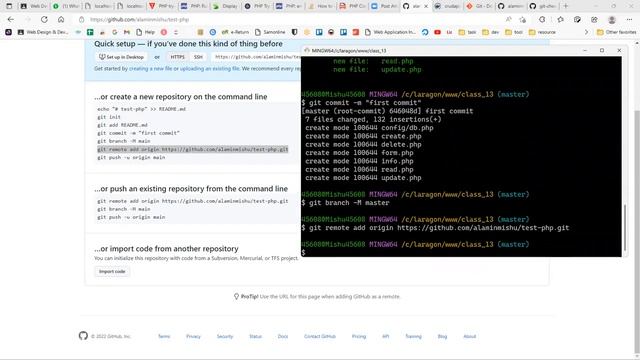Screen dimensions: 640x360
Task: Open the Docs footer link
Action: click(x=283, y=336)
